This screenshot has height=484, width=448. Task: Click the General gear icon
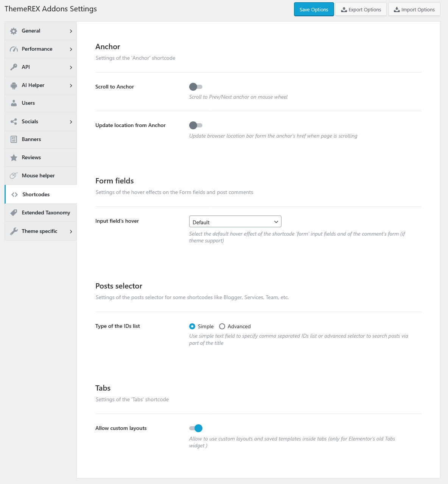pyautogui.click(x=14, y=31)
